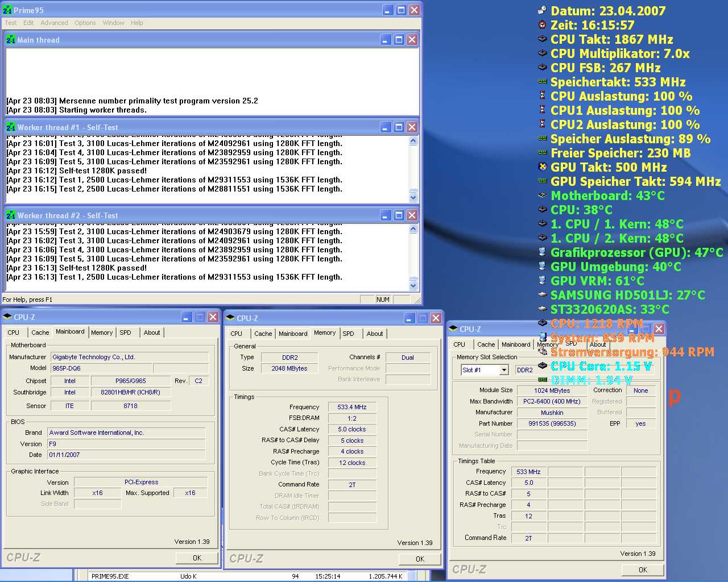Click the GPU VRM temperature icon
This screenshot has width=728, height=582.
pyautogui.click(x=542, y=280)
